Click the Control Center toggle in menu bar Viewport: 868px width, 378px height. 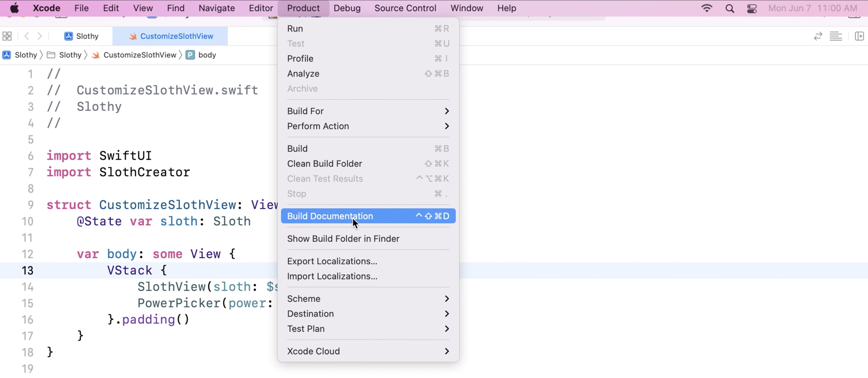tap(751, 8)
